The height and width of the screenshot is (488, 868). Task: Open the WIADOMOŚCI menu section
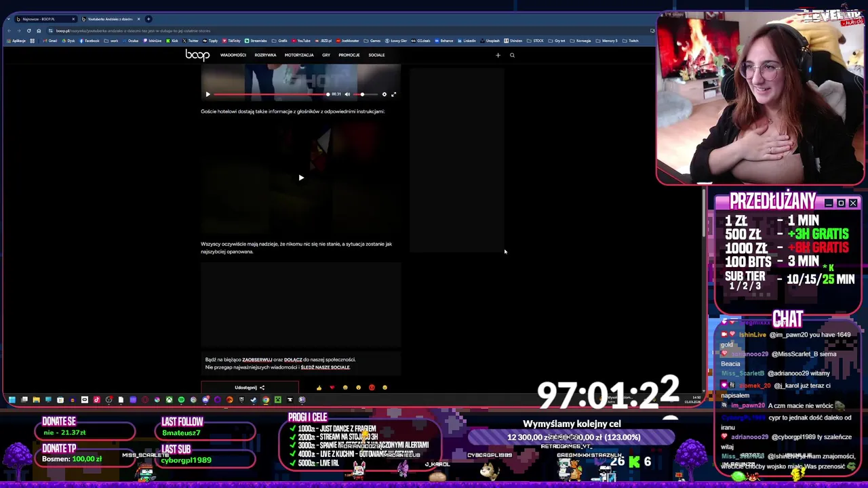click(233, 55)
